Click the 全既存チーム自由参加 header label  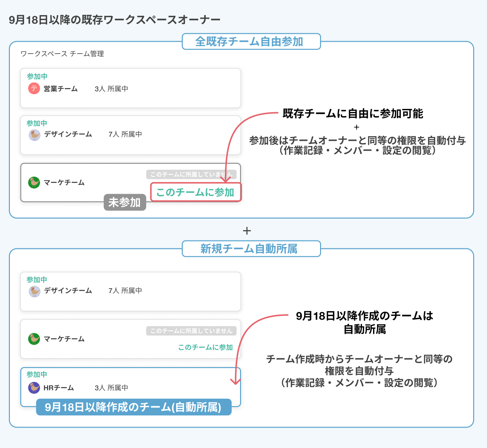[251, 42]
